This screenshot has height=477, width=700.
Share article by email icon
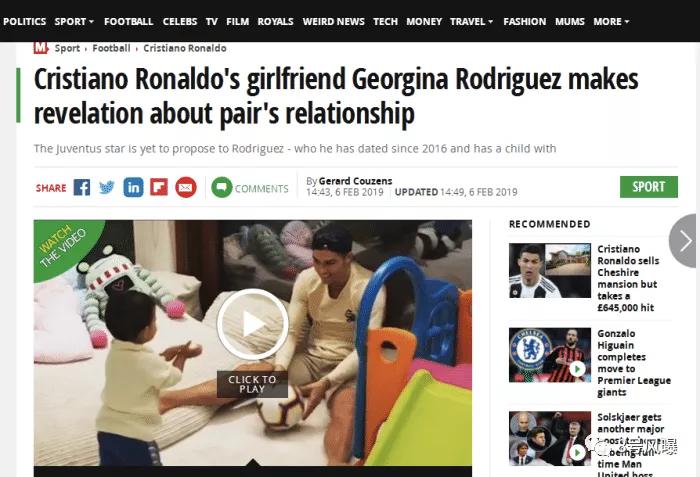[x=186, y=188]
